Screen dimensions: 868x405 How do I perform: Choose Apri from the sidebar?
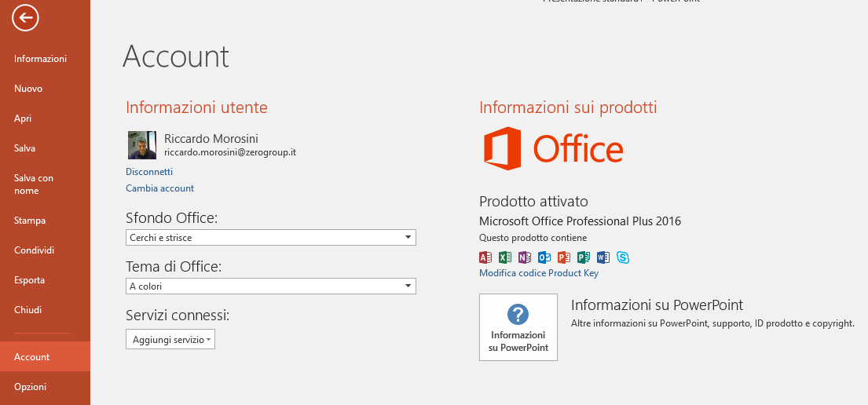pyautogui.click(x=23, y=119)
